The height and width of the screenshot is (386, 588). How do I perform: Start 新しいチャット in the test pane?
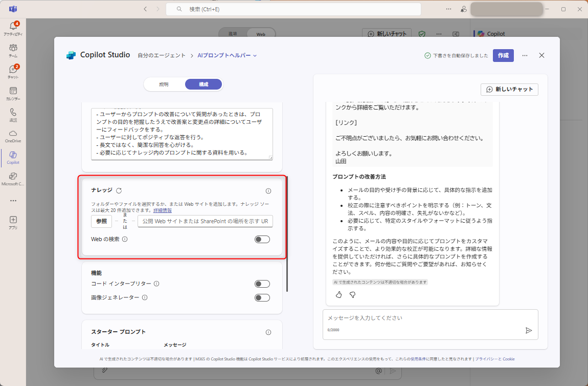click(x=509, y=90)
